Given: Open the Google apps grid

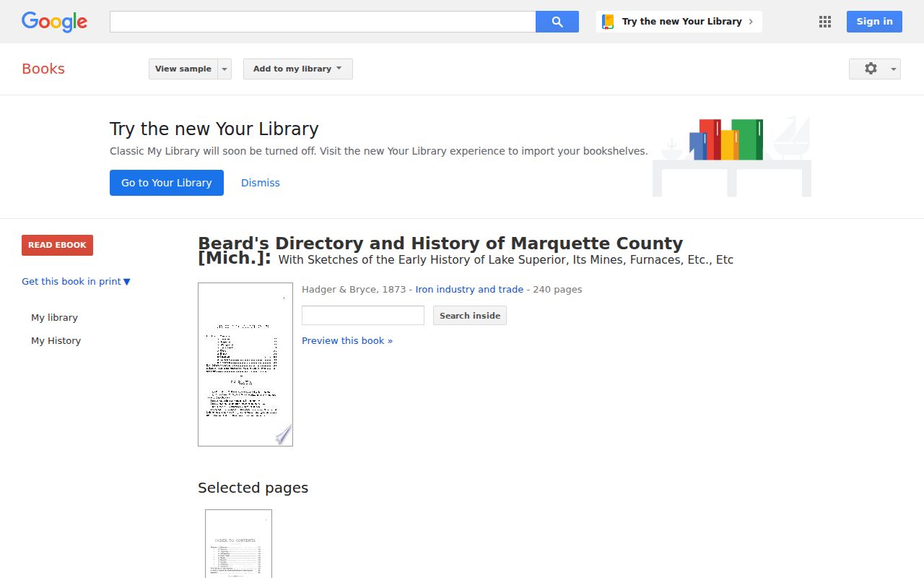Looking at the screenshot, I should point(825,22).
